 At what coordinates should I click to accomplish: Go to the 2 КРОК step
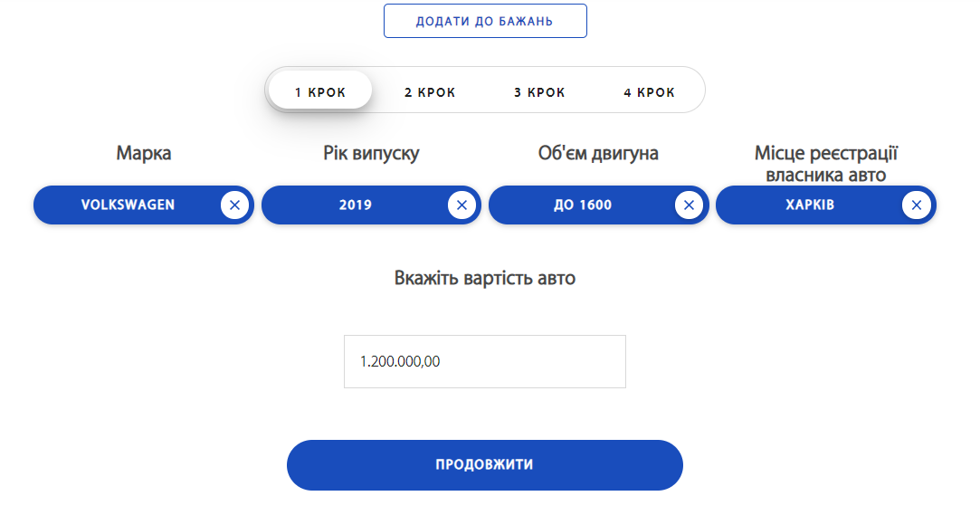(430, 92)
